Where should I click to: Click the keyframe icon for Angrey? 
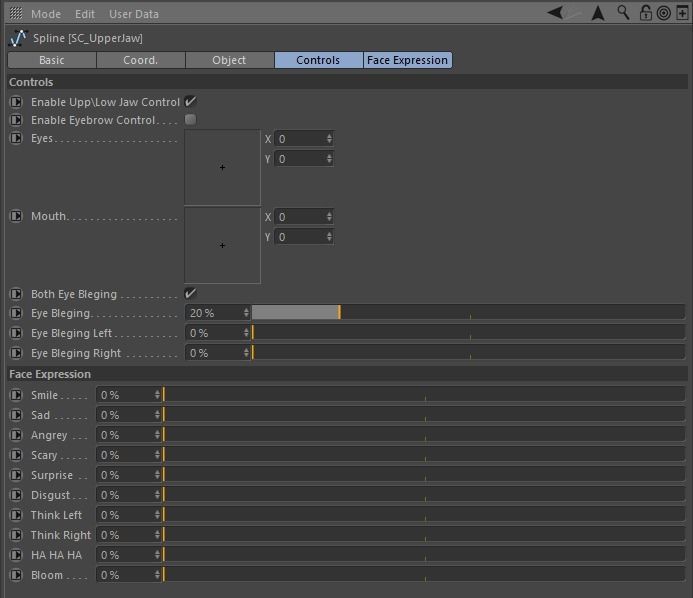(x=16, y=435)
